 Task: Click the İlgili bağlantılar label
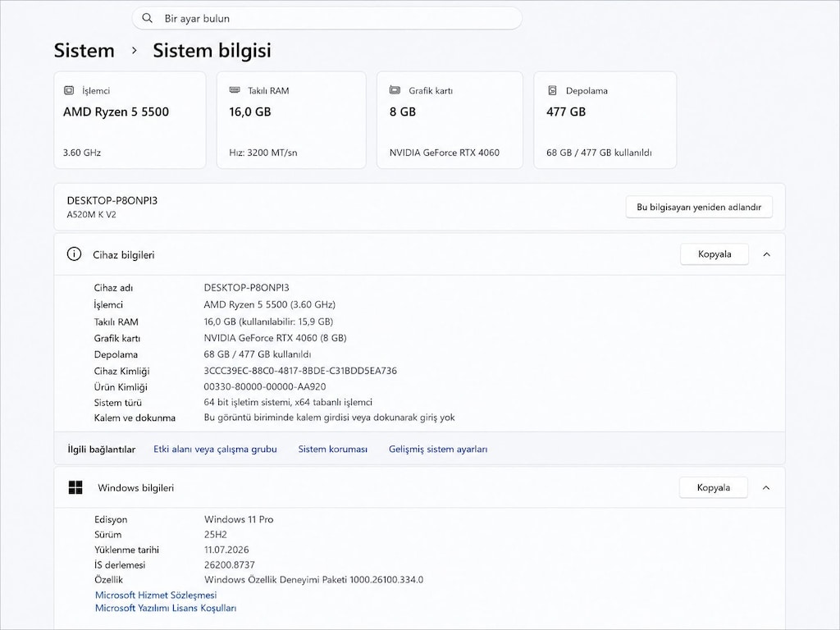pos(101,450)
